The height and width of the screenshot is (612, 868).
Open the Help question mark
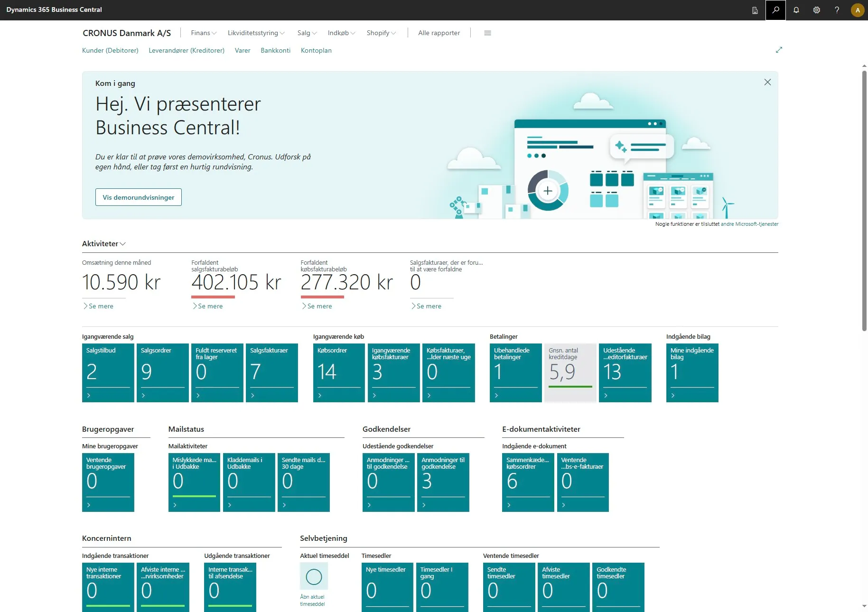click(x=837, y=10)
